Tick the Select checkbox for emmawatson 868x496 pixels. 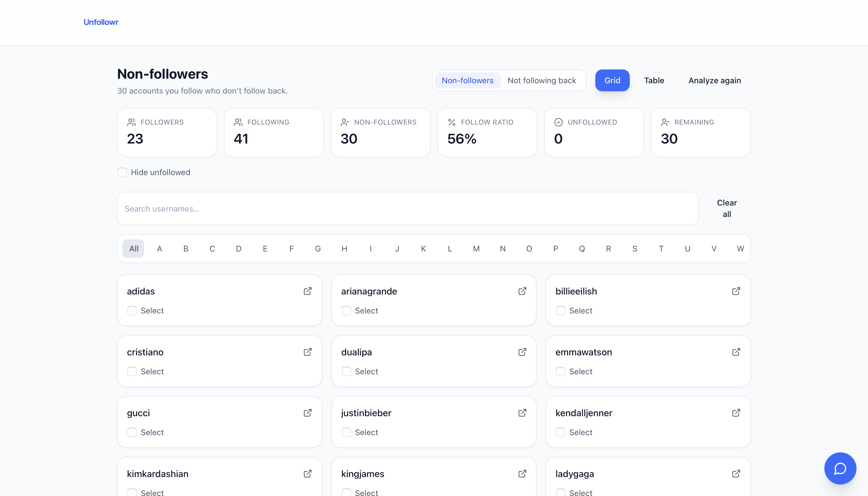pyautogui.click(x=560, y=371)
